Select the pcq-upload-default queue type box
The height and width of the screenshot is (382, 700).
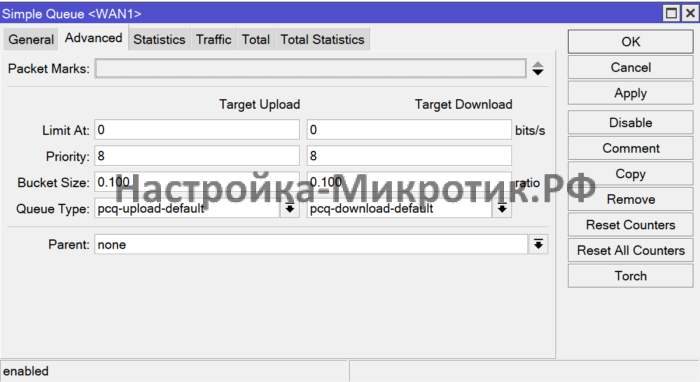[x=187, y=208]
